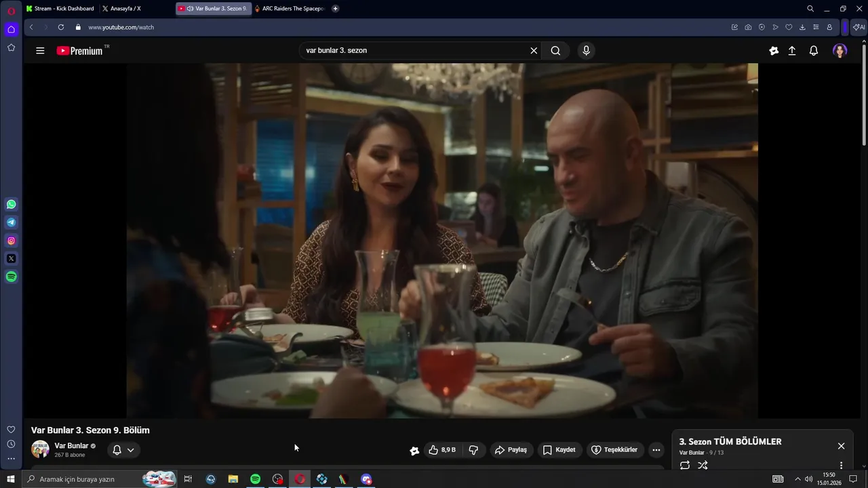Open the clock showing 15:50
Image resolution: width=868 pixels, height=488 pixels.
(x=829, y=479)
